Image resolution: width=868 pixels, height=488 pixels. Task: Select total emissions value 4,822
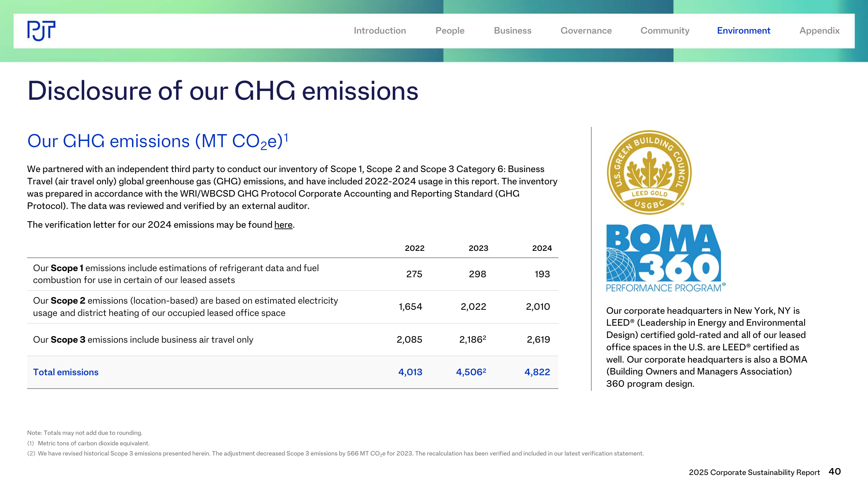click(537, 372)
